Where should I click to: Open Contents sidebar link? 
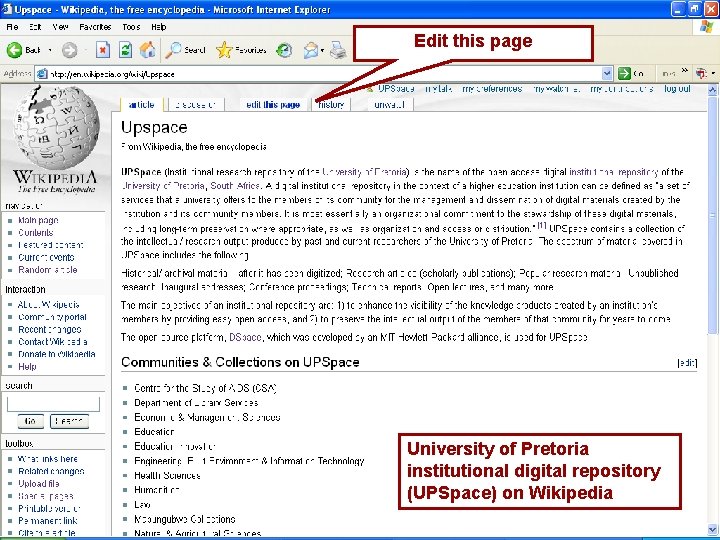(35, 232)
